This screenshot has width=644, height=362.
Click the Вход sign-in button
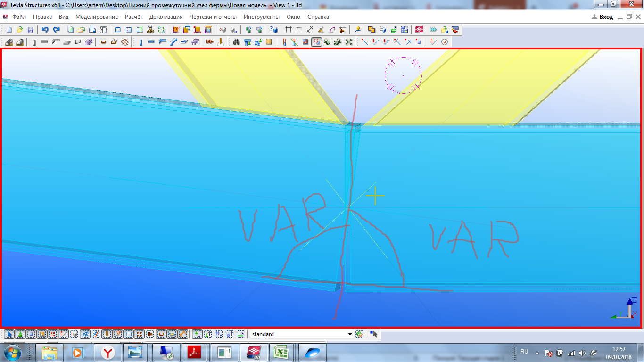(x=603, y=17)
